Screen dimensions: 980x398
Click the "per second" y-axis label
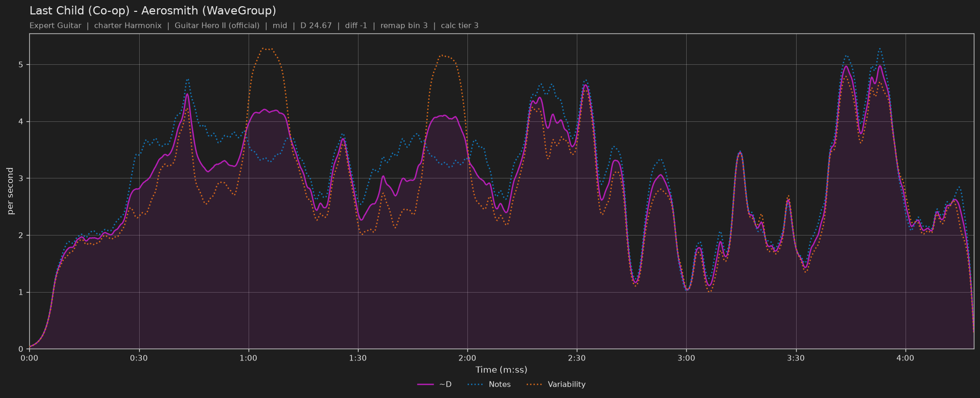pyautogui.click(x=10, y=191)
